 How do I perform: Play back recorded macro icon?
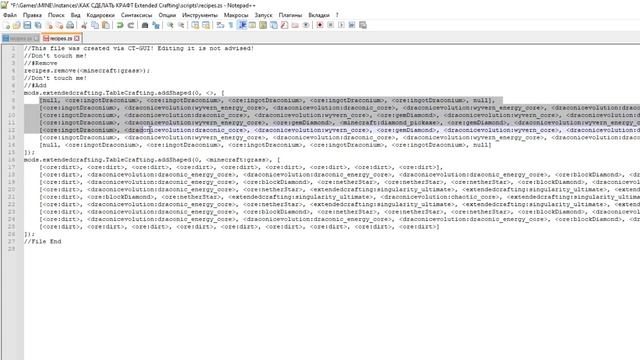(x=341, y=25)
